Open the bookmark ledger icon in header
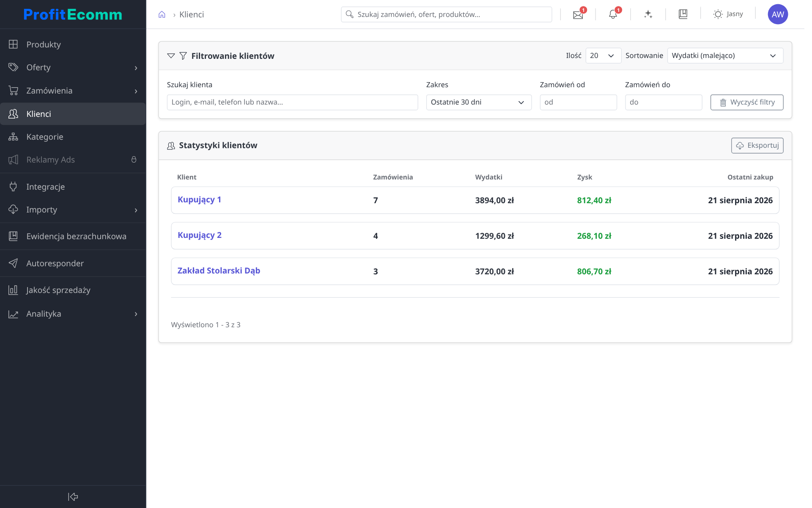Screen dimensions: 812x508 (683, 14)
